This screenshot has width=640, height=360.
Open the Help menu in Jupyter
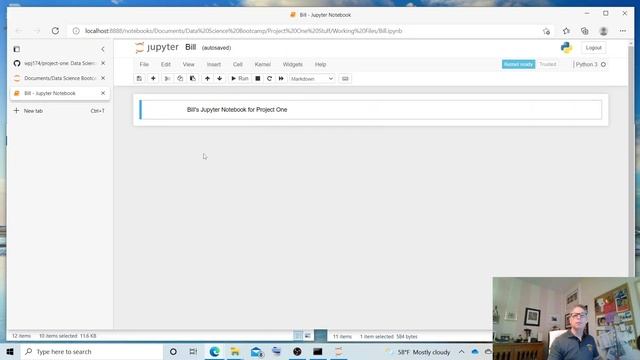point(320,64)
